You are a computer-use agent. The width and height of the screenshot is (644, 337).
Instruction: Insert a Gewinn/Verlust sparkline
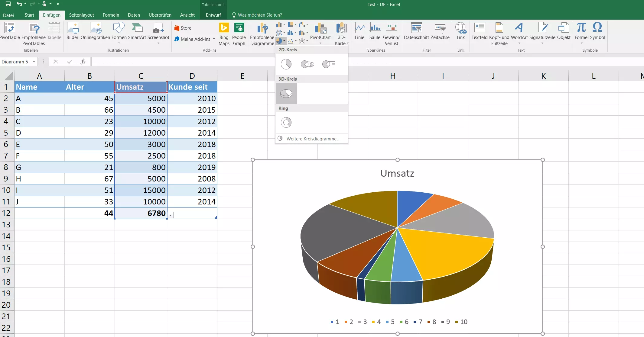point(392,34)
